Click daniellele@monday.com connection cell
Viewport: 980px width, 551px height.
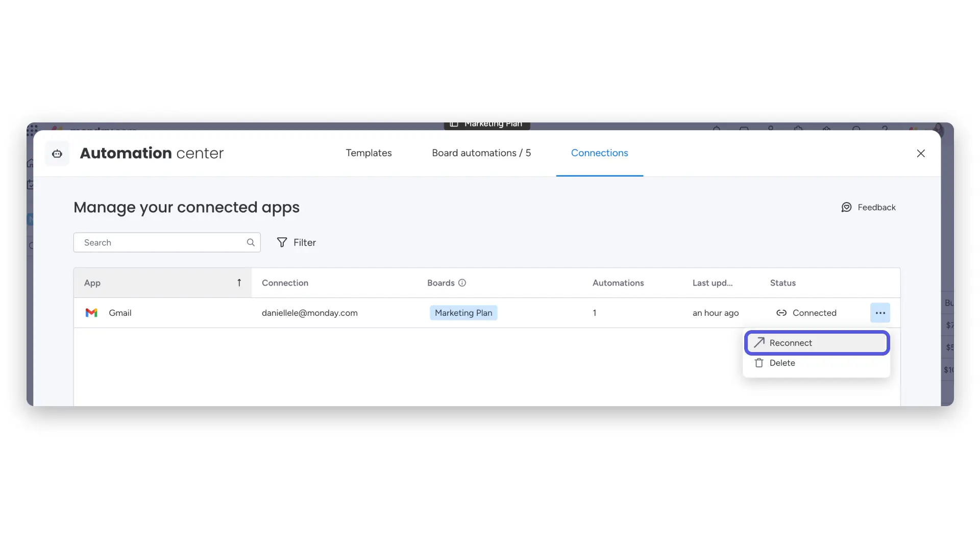[x=310, y=313]
